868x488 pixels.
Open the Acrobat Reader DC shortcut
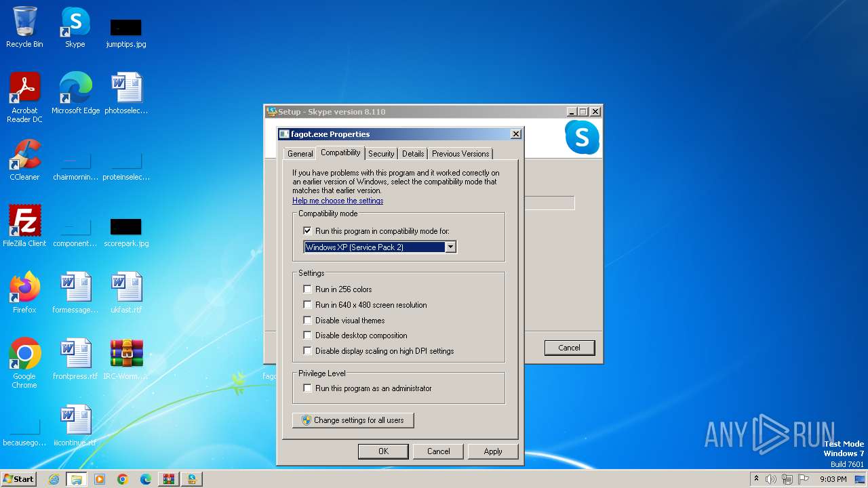24,97
